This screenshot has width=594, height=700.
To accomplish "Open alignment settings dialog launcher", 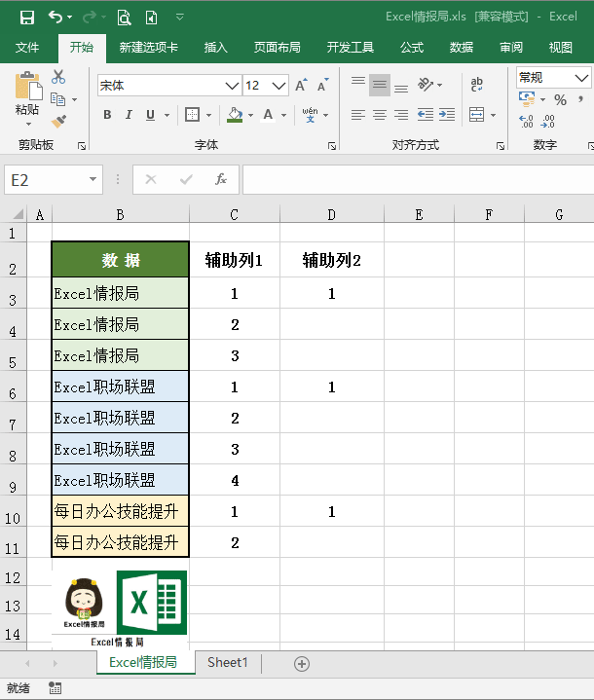I will pos(501,146).
